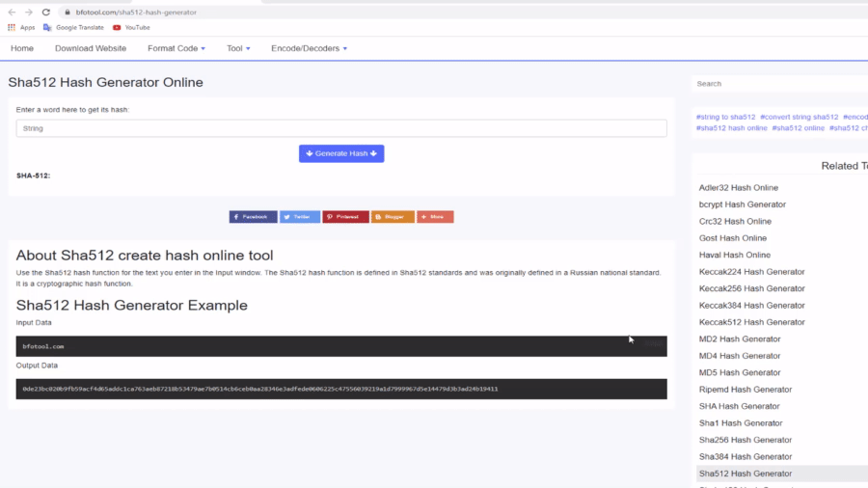Go to the Home menu item
The width and height of the screenshot is (868, 488).
(22, 48)
